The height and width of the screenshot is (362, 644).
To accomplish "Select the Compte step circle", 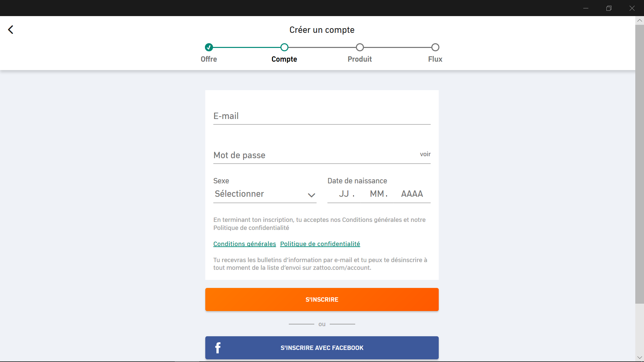I will [284, 47].
